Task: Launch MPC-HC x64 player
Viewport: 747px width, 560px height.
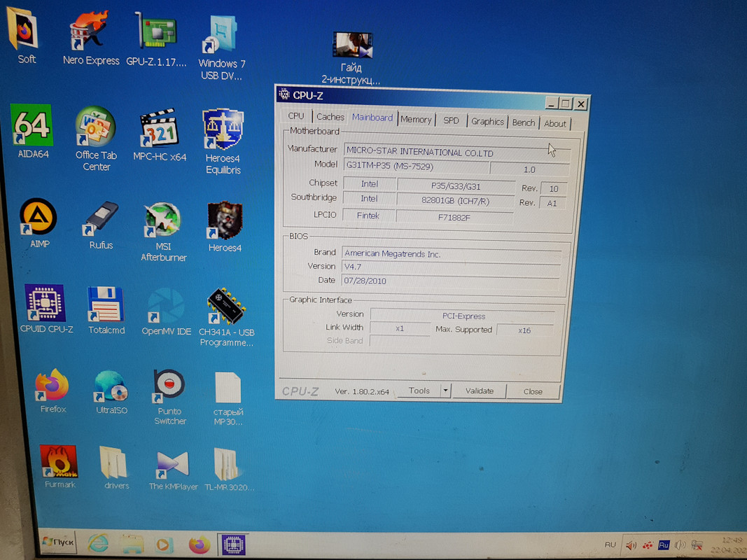Action: (x=159, y=135)
